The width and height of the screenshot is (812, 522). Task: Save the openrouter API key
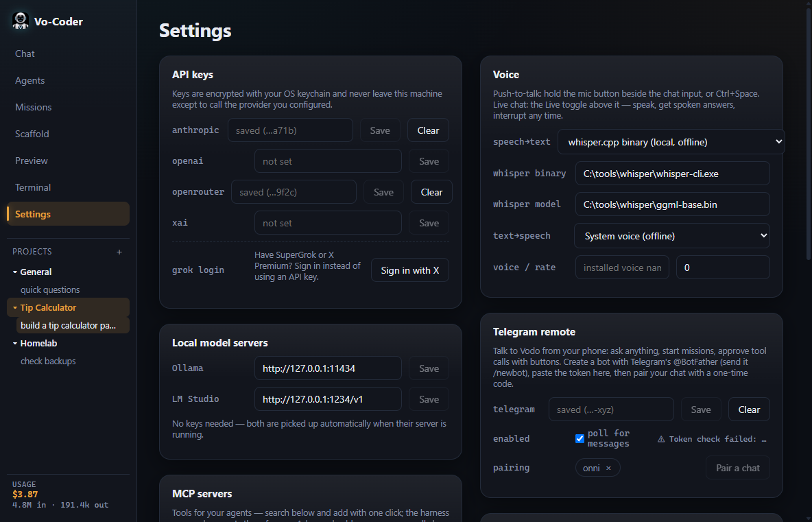click(384, 192)
